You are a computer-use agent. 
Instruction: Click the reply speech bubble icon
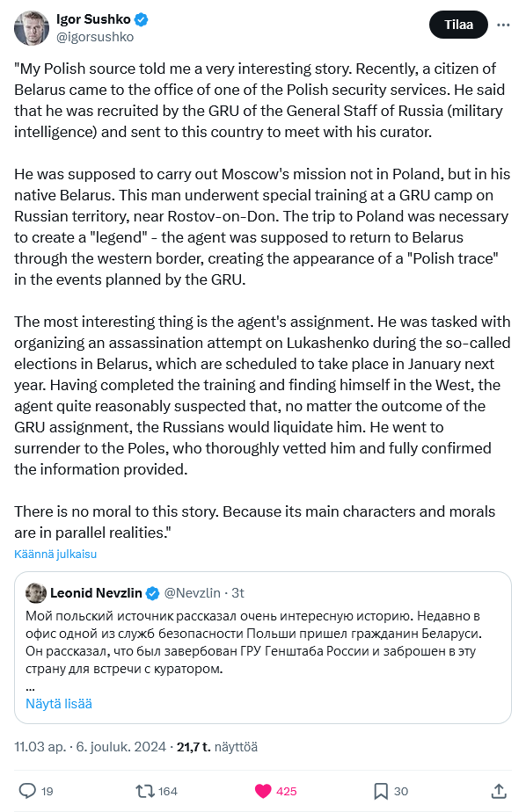pyautogui.click(x=27, y=791)
